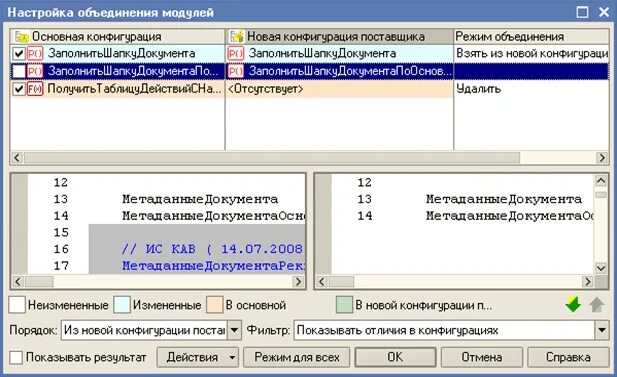Click procedure icon of ЗаполнитьШапкуДокумента in main configuration
The width and height of the screenshot is (617, 377).
click(35, 54)
